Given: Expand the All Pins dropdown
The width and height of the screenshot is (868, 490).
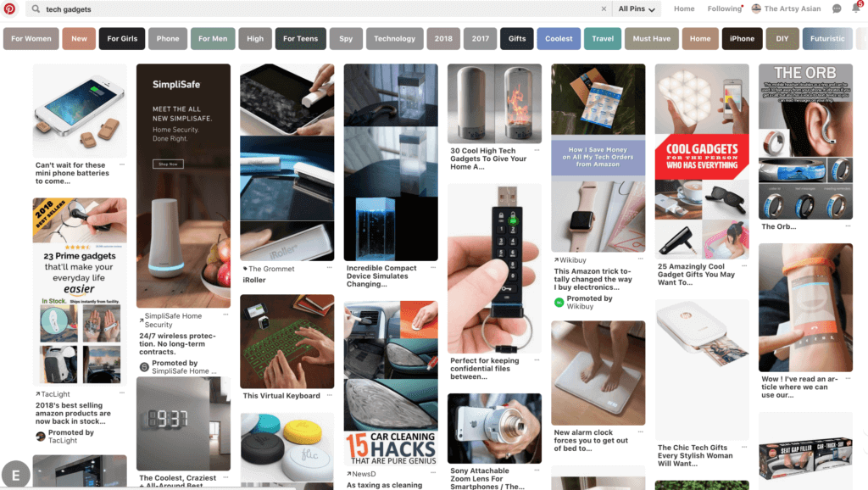Looking at the screenshot, I should coord(637,8).
